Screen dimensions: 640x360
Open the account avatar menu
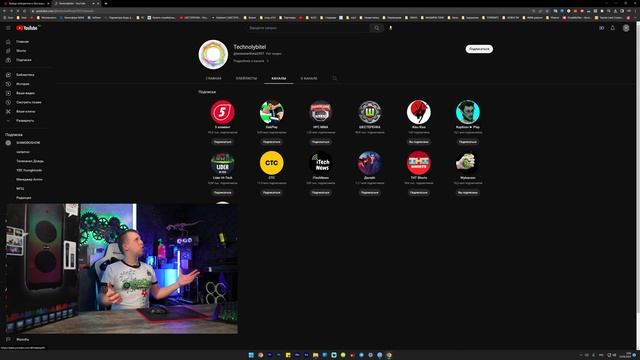coord(626,28)
